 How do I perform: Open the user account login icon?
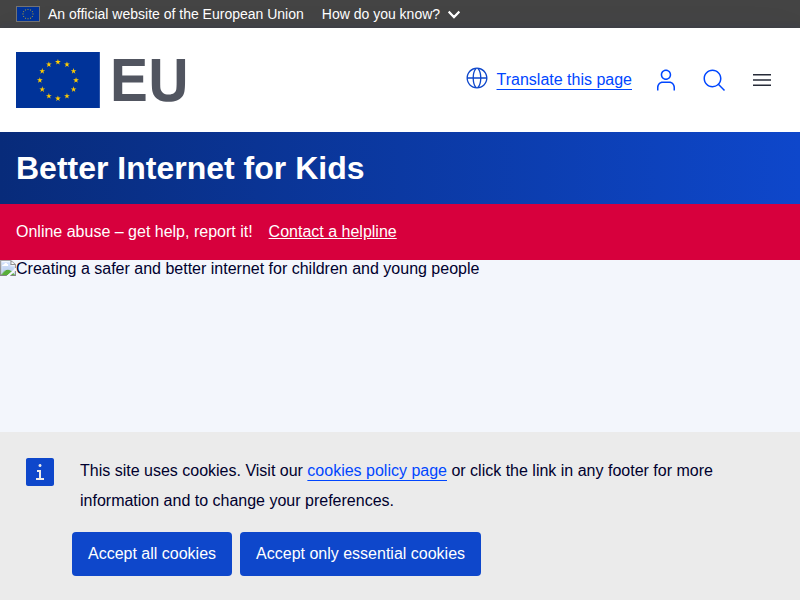pyautogui.click(x=666, y=80)
